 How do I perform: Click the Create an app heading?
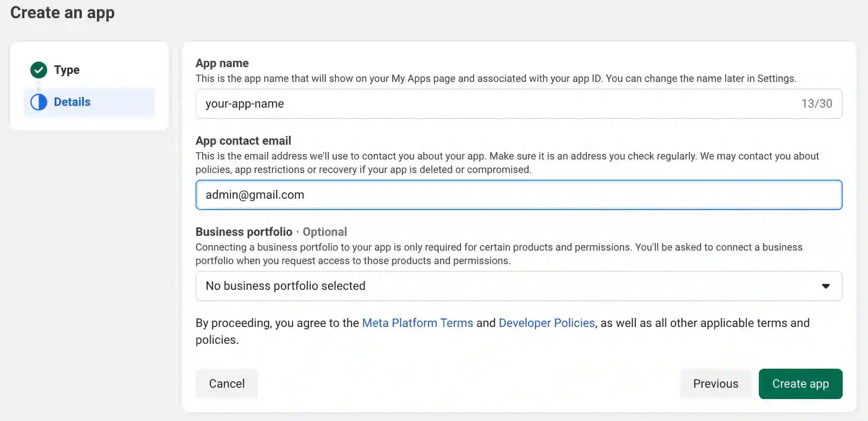point(62,13)
